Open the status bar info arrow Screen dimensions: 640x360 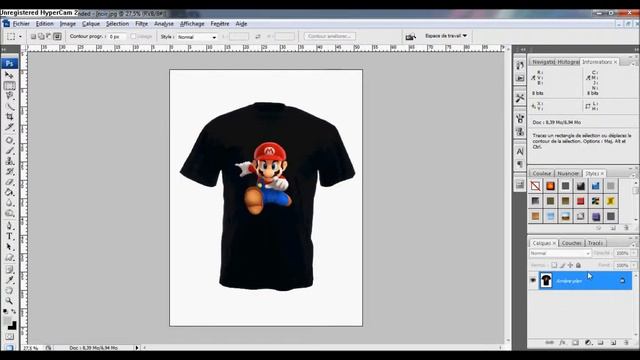pos(137,348)
